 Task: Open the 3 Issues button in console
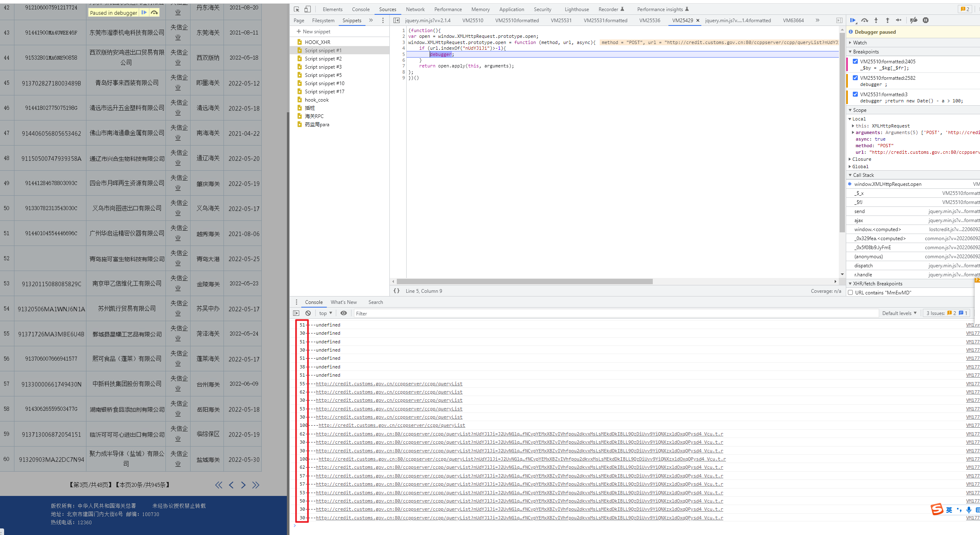947,313
